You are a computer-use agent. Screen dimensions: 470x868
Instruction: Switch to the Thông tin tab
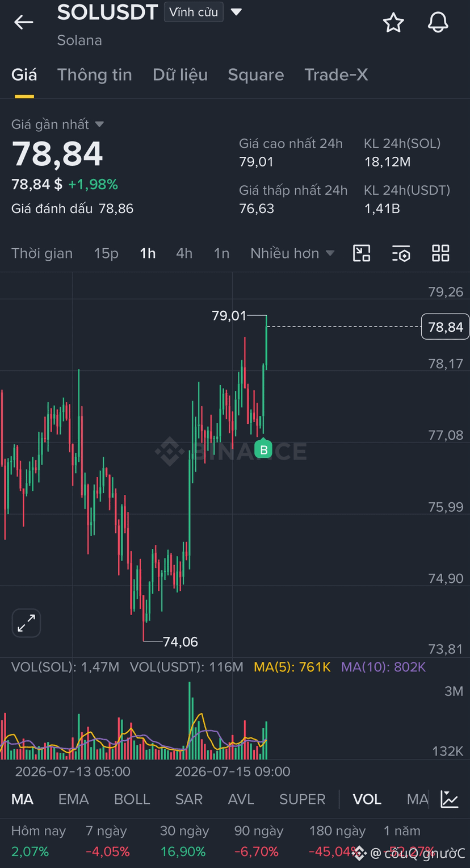click(95, 75)
